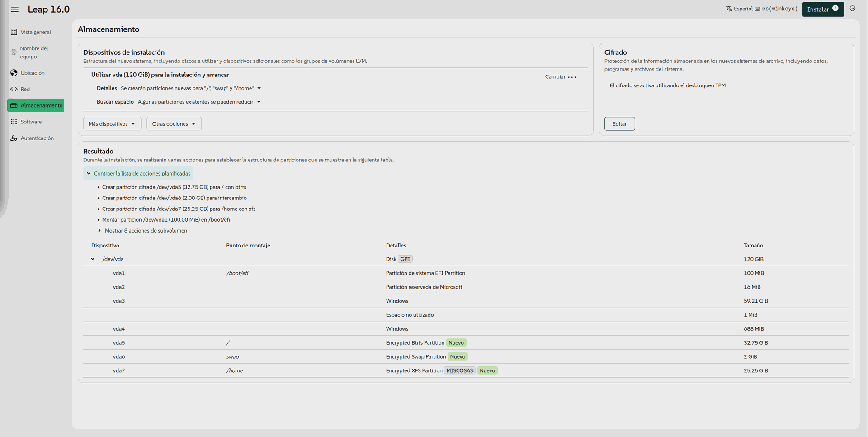Click the Red network icon
This screenshot has width=868, height=437.
pyautogui.click(x=14, y=89)
